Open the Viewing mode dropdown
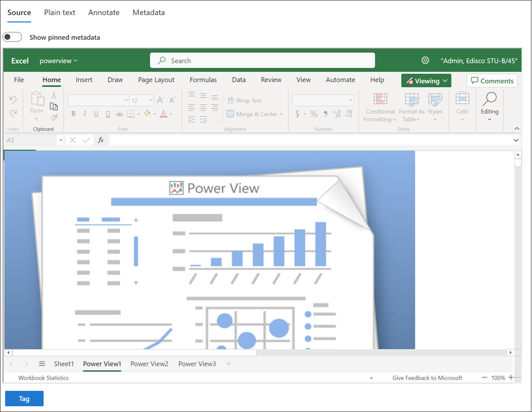 (x=426, y=81)
